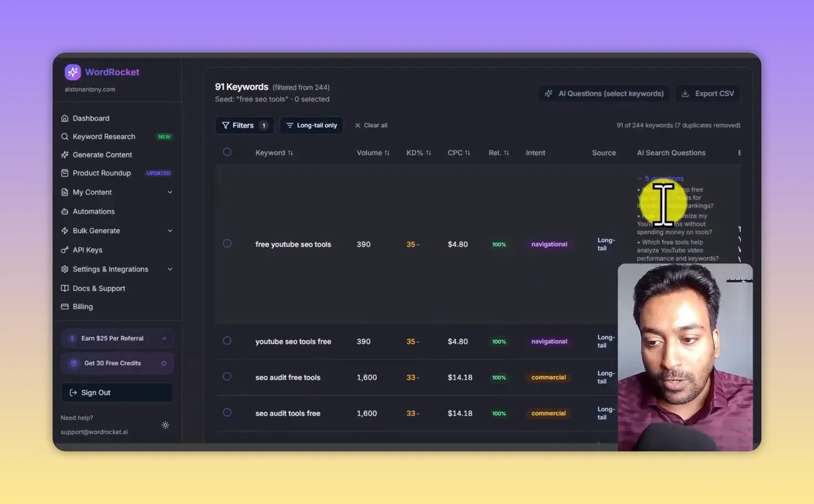Click the star icon on Free Credits
Image resolution: width=814 pixels, height=504 pixels.
(x=164, y=363)
